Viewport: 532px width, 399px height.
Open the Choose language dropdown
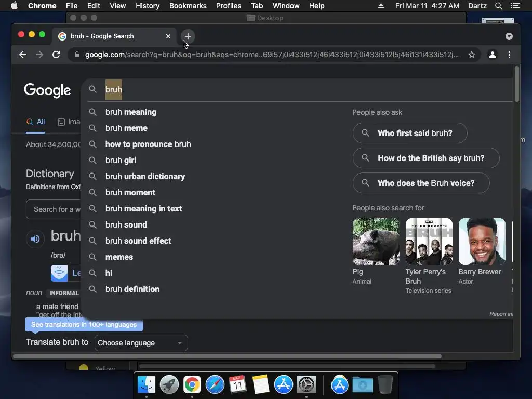pos(141,343)
